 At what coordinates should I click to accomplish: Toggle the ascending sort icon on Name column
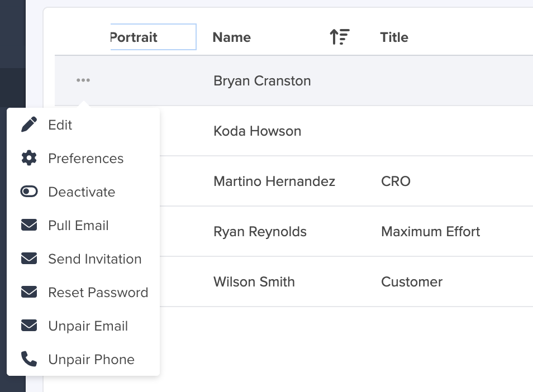coord(340,37)
